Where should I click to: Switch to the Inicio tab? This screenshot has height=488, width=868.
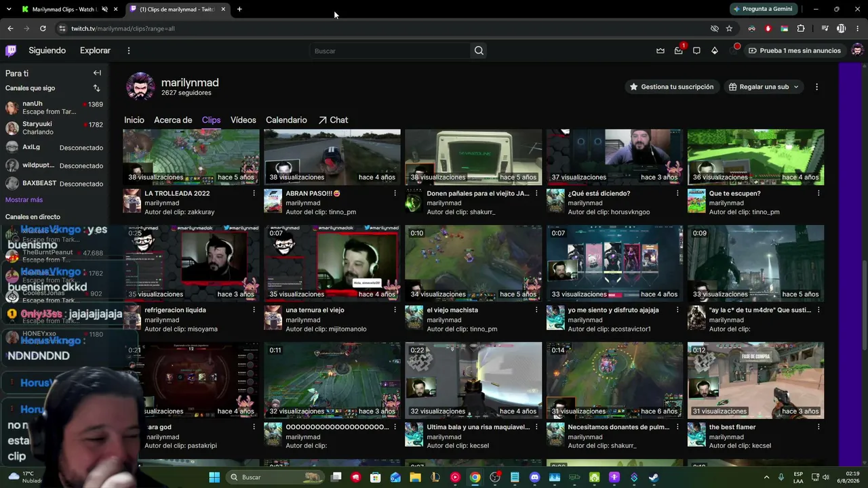click(x=134, y=120)
